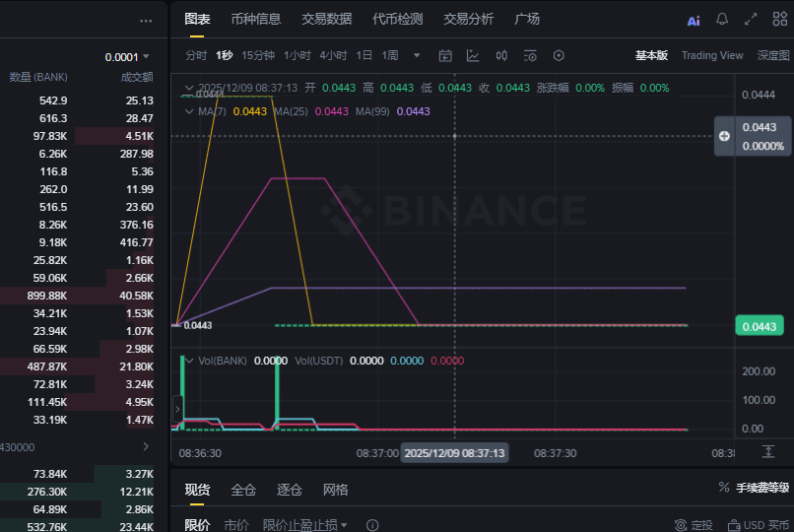The width and height of the screenshot is (794, 532).
Task: Click the order book three-dots menu
Action: click(146, 20)
